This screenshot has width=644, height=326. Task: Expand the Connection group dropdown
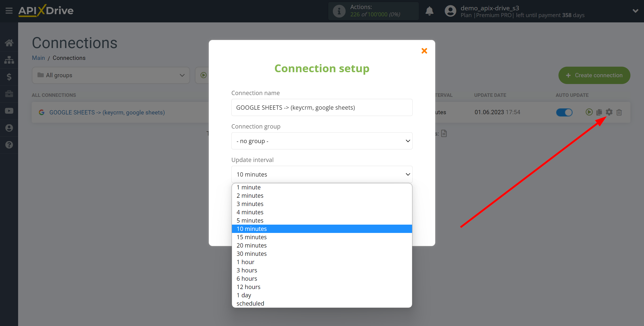pyautogui.click(x=322, y=141)
